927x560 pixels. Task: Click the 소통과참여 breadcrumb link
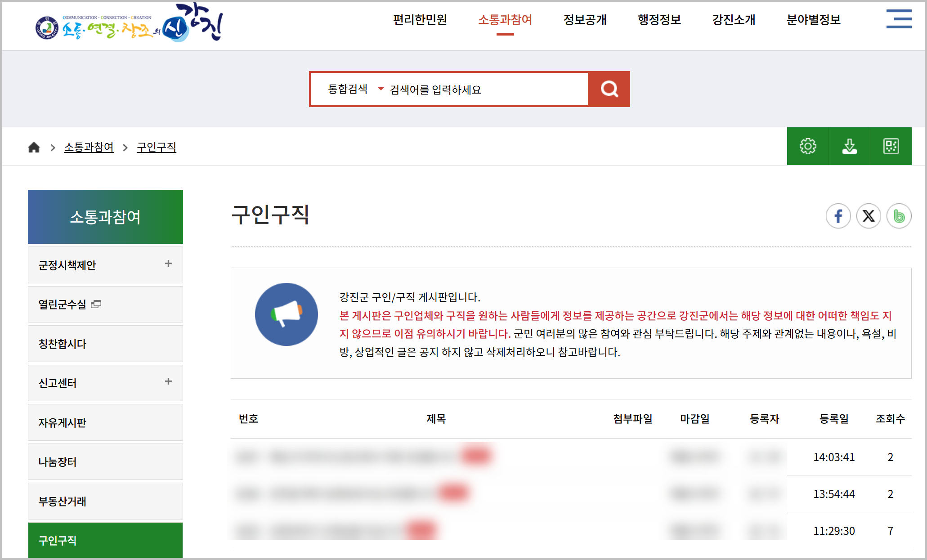click(x=89, y=148)
